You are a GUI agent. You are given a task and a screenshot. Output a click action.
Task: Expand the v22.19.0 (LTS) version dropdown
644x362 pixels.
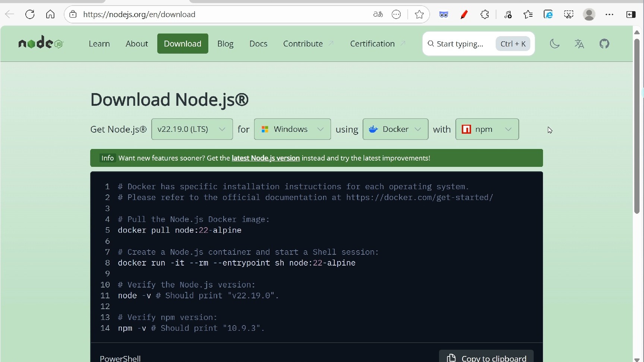(x=192, y=129)
